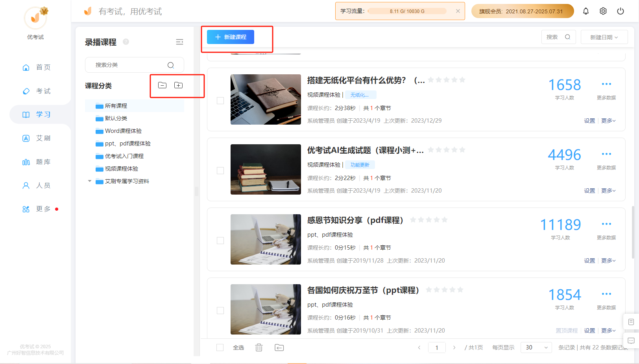Close the 学习流量 traffic banner
639x364 pixels.
pyautogui.click(x=458, y=11)
